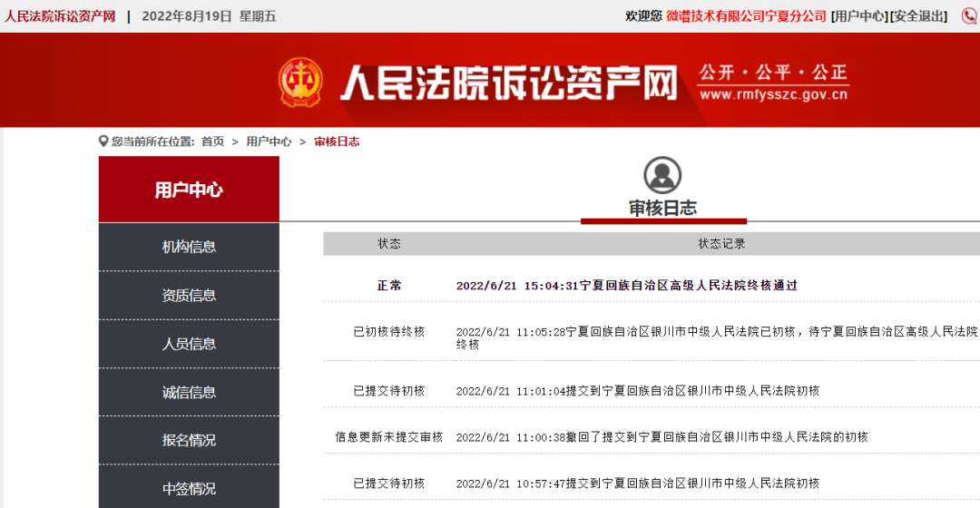This screenshot has width=980, height=508.
Task: Click the user avatar icon above 审核日志
Action: (662, 175)
